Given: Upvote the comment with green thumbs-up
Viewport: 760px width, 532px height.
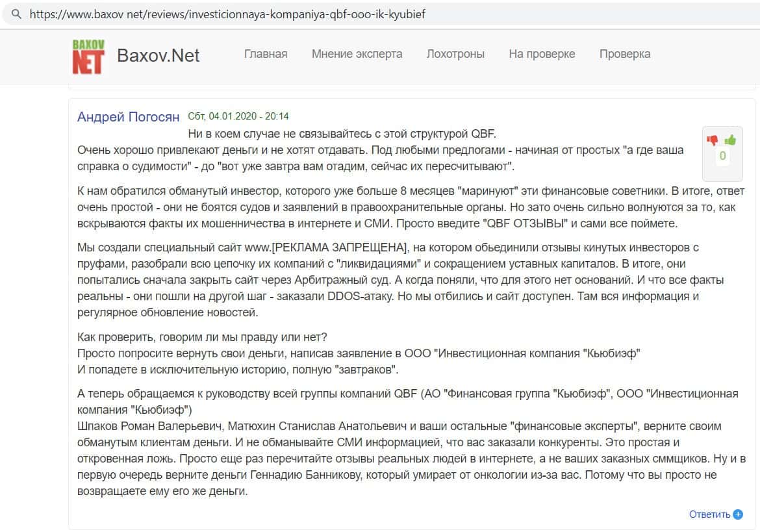Looking at the screenshot, I should [x=730, y=140].
